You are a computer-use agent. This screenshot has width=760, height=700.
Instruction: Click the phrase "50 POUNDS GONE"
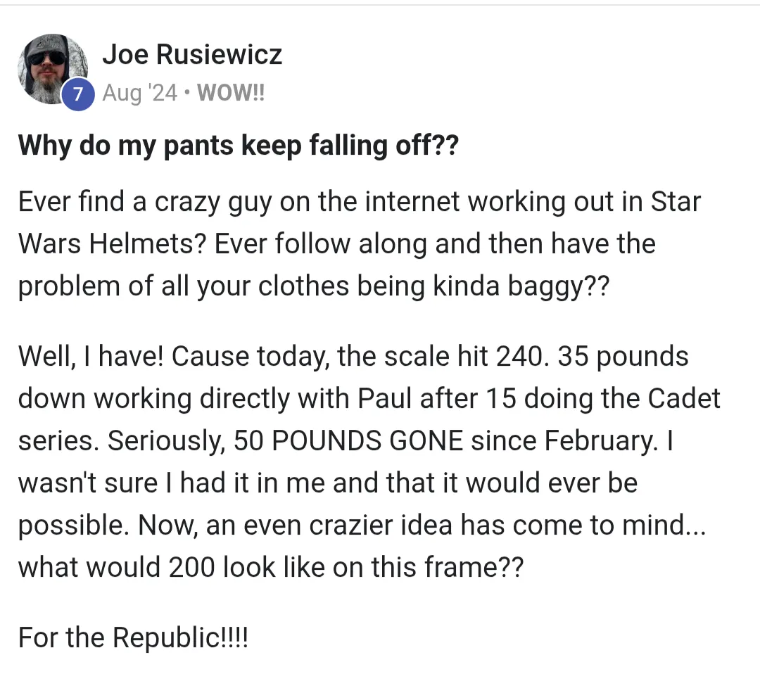coord(348,440)
